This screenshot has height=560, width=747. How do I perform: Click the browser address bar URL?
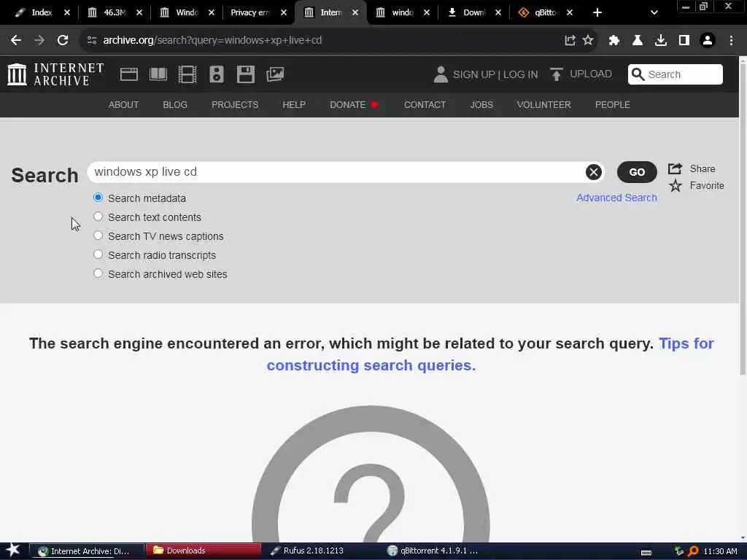coord(212,41)
